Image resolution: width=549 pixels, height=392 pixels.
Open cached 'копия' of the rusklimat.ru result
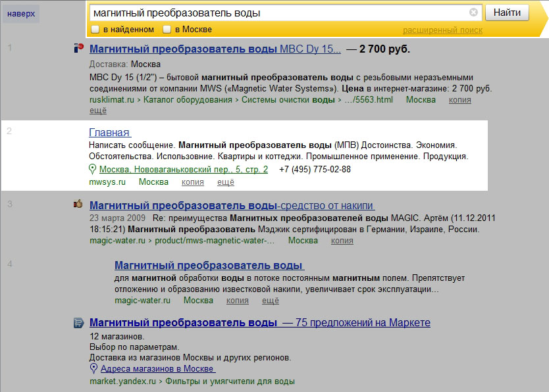(x=459, y=100)
